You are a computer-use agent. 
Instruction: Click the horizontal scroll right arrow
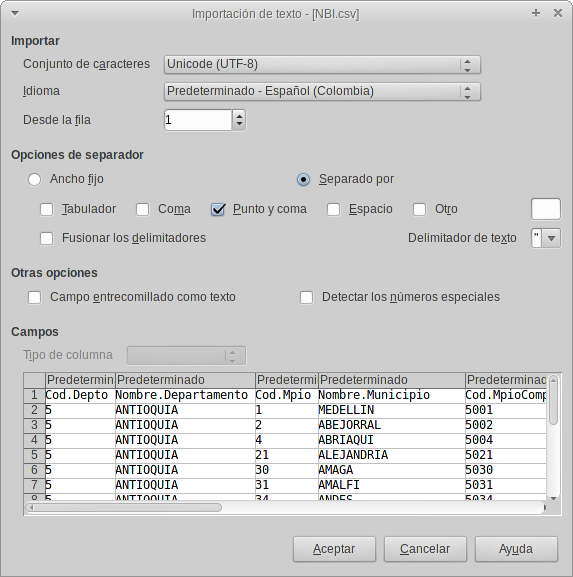(544, 508)
